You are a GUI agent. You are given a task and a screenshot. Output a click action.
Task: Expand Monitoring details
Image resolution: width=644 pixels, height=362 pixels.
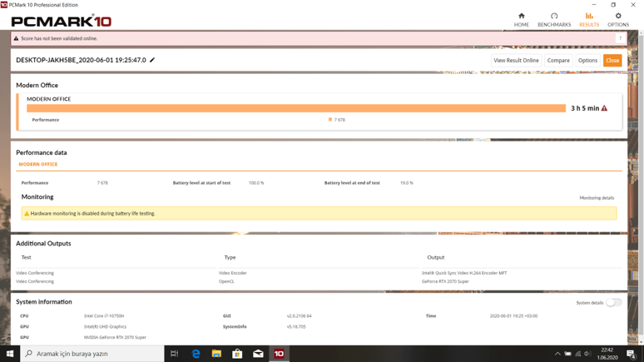597,198
